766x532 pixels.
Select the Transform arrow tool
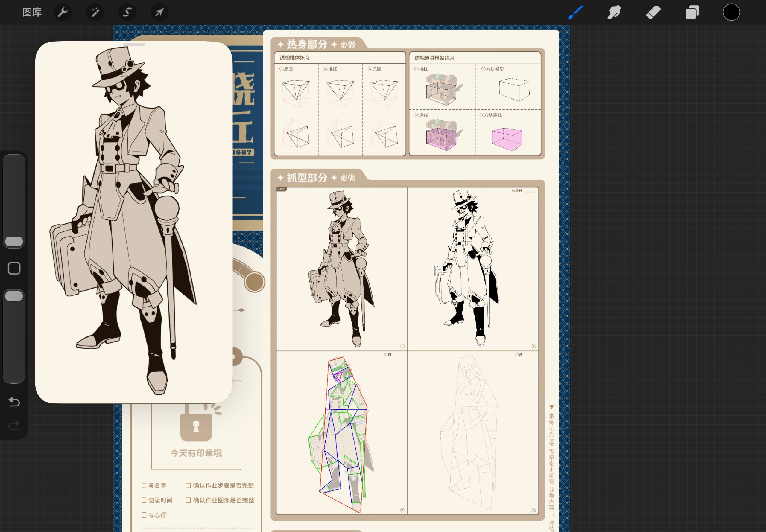click(x=159, y=12)
